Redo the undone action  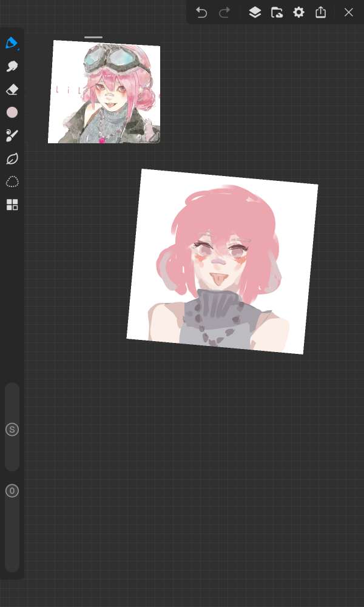[x=224, y=12]
